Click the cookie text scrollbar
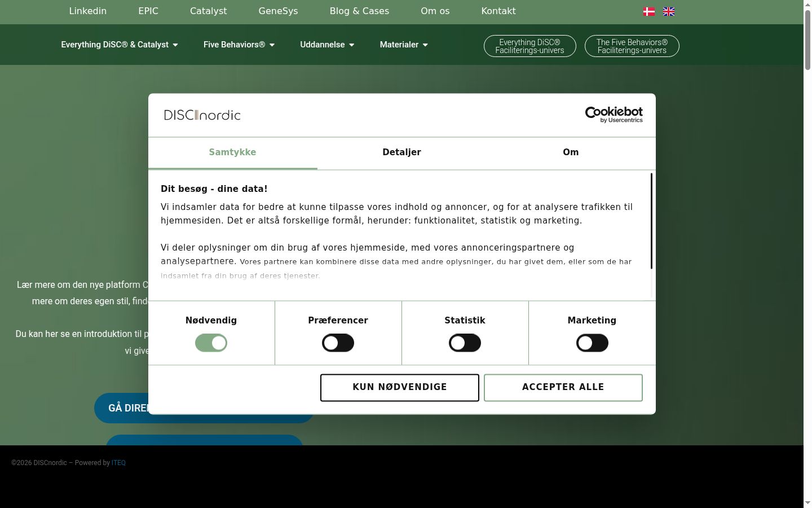812x508 pixels. [651, 221]
